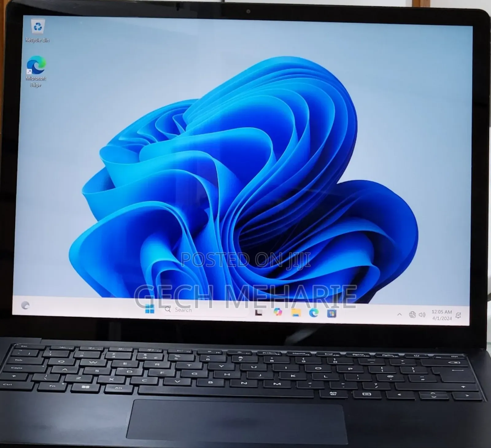
Task: Open the search magnifier icon
Action: click(168, 310)
